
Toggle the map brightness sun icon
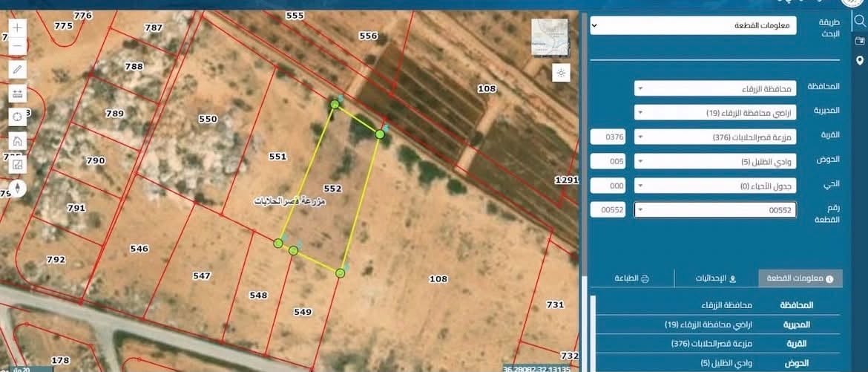pos(561,74)
